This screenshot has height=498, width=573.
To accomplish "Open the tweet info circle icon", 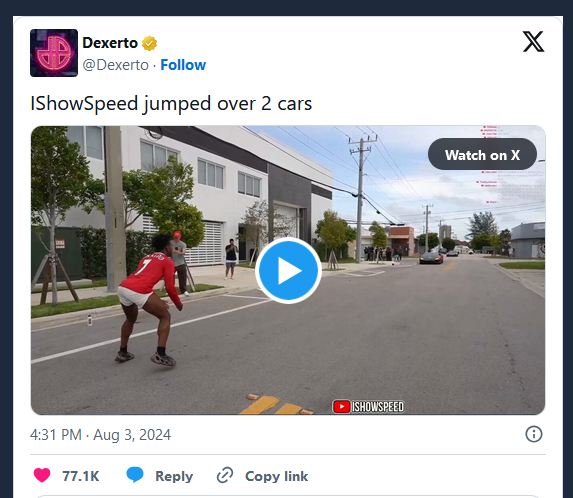I will click(534, 434).
